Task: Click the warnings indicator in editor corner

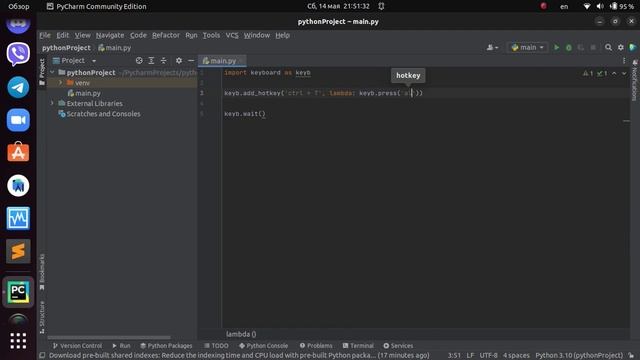Action: point(588,73)
